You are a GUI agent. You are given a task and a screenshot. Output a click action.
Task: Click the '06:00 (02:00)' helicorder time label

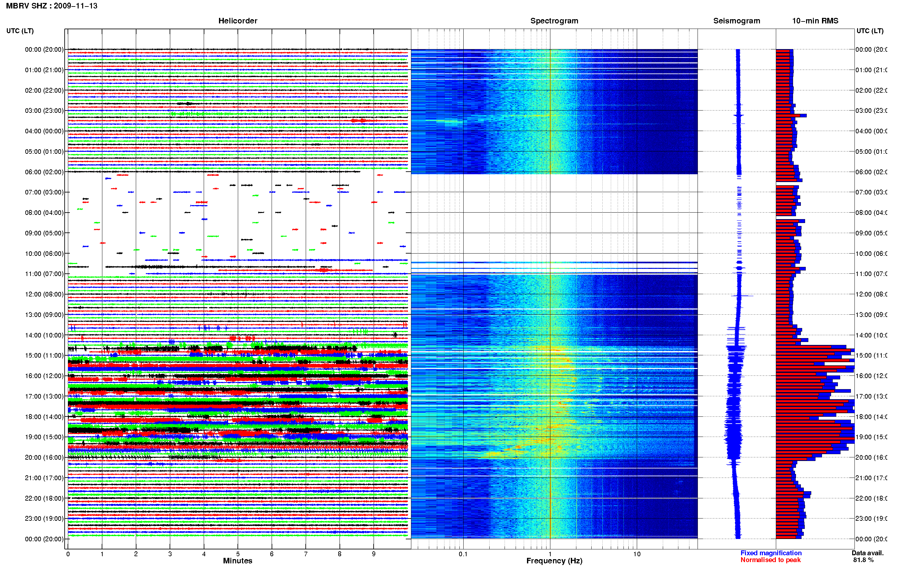tap(44, 172)
